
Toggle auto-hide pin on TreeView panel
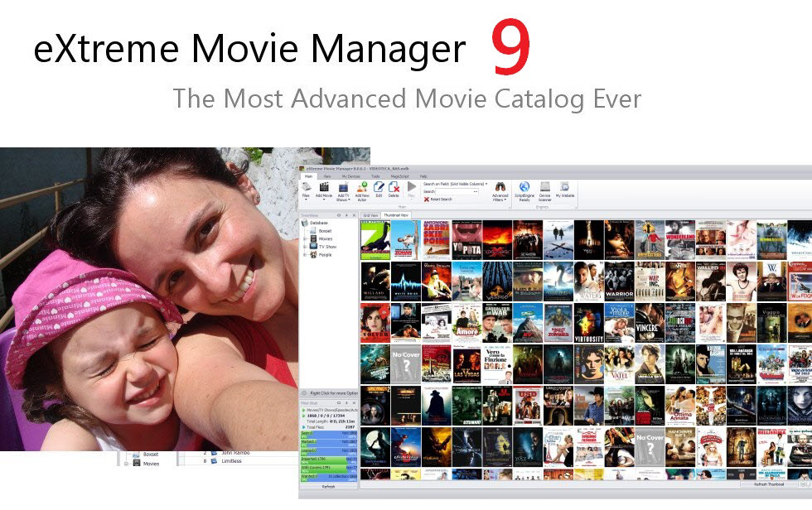(346, 215)
